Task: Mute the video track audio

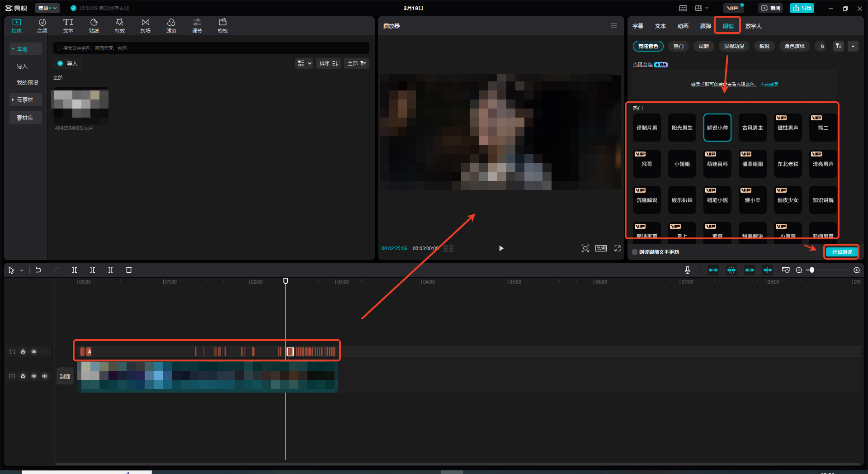Action: pos(45,376)
